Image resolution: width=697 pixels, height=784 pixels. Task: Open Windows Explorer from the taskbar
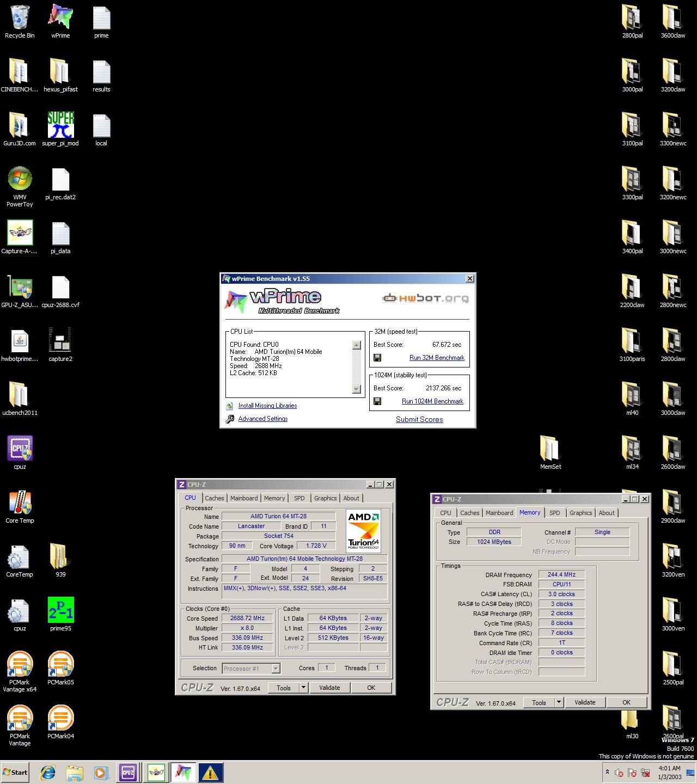point(75,772)
